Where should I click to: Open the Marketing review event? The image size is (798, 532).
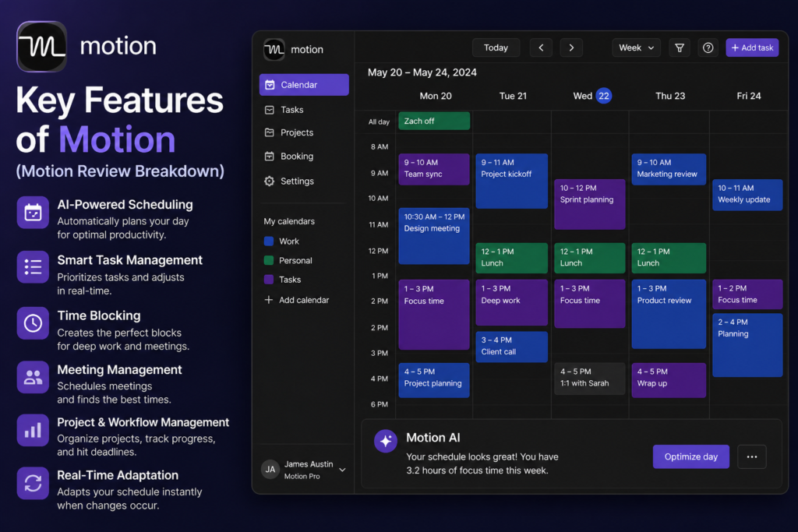click(x=669, y=169)
